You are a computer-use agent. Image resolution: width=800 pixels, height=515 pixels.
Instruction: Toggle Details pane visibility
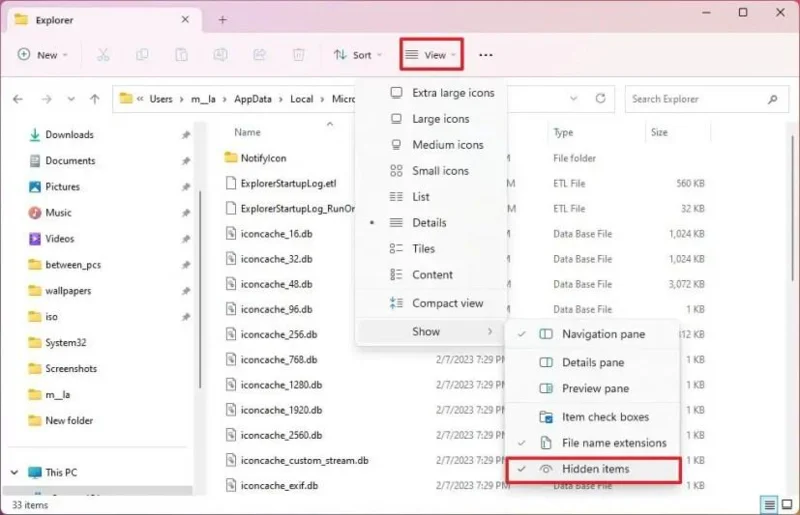[x=593, y=362]
